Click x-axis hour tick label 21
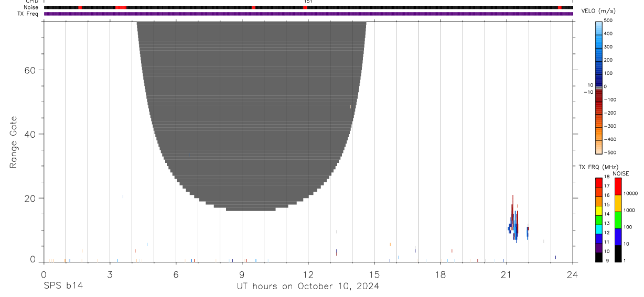This screenshot has width=644, height=297. (506, 274)
